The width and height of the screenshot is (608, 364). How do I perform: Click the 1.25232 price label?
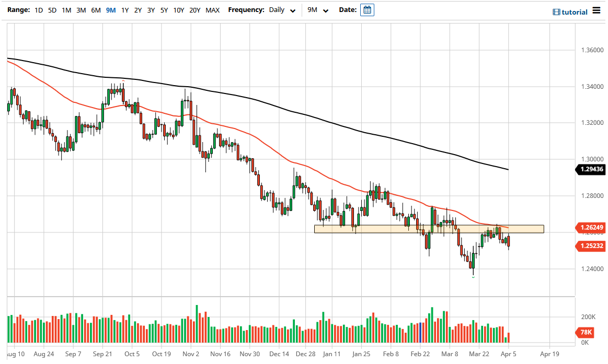(591, 246)
